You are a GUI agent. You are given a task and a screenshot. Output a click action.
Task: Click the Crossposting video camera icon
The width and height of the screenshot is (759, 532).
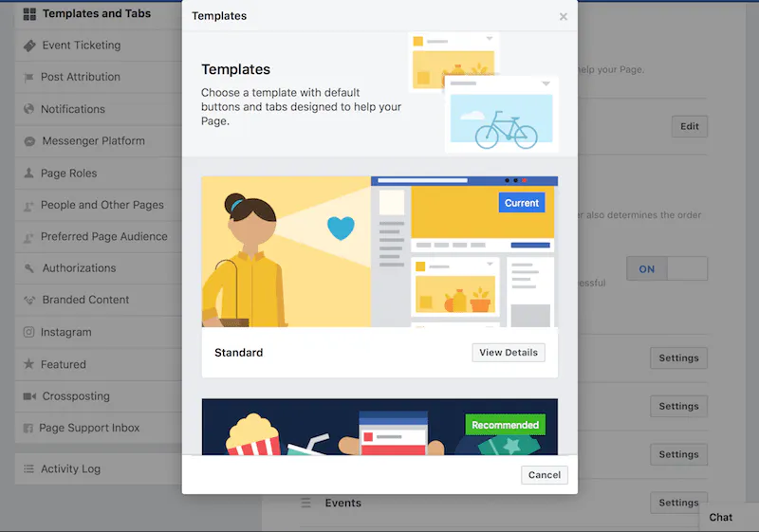(x=29, y=396)
